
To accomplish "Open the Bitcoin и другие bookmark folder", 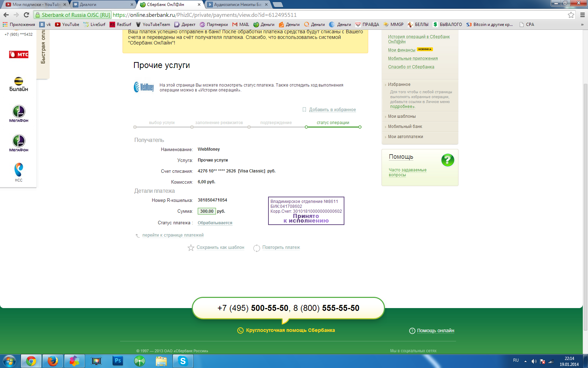I will click(489, 25).
